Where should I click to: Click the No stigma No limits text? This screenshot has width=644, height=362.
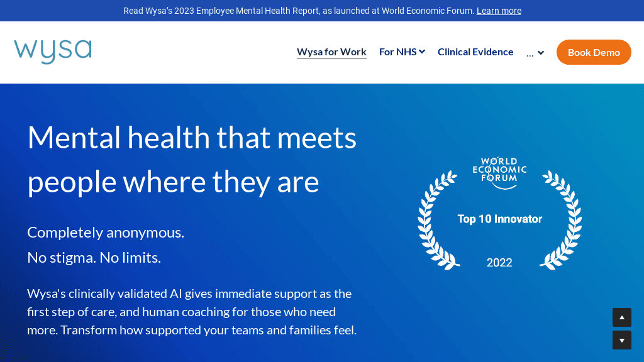[x=93, y=257]
